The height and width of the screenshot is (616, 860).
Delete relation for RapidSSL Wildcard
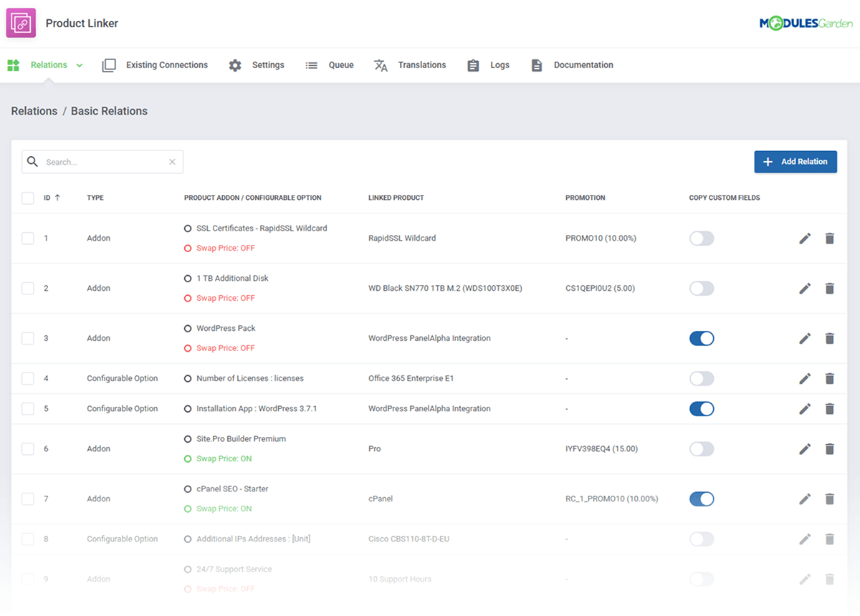(x=829, y=239)
